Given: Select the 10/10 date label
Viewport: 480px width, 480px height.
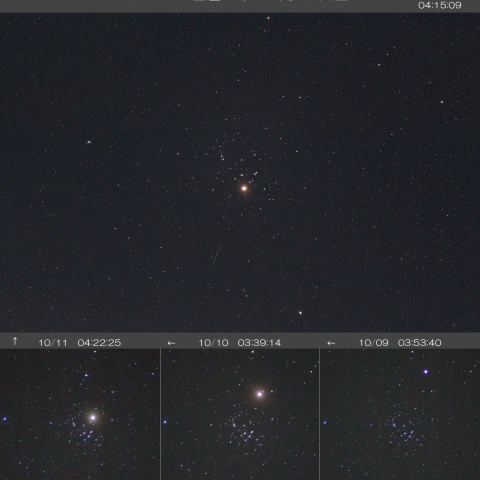Looking at the screenshot, I should [213, 343].
